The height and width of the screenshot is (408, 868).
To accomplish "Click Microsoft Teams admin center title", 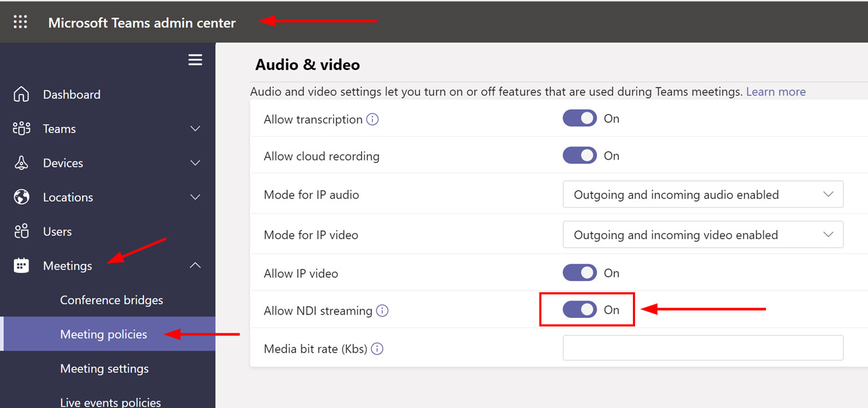I will (142, 22).
